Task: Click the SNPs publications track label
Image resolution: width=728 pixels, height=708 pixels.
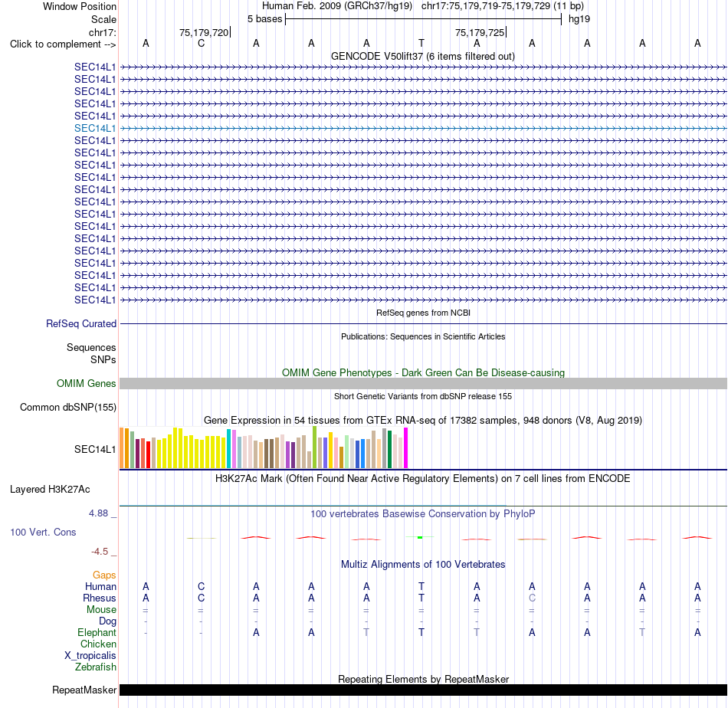Action: click(103, 359)
